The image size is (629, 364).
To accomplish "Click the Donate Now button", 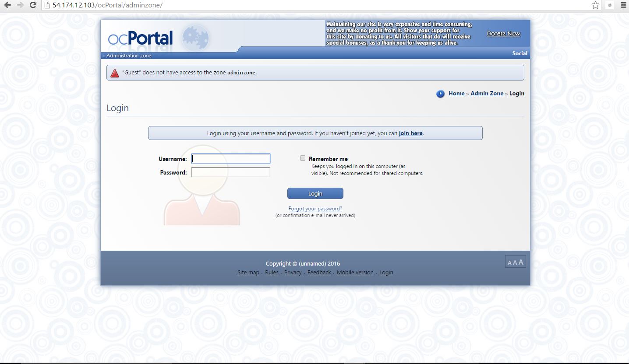I will click(503, 33).
